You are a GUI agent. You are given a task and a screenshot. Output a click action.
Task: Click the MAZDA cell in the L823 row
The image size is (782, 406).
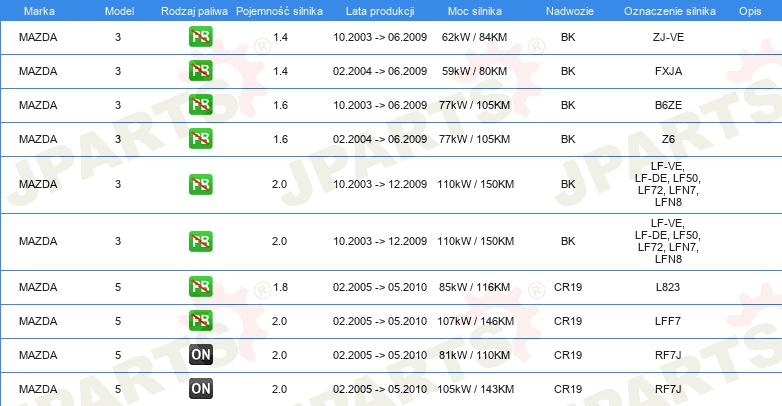[x=38, y=287]
